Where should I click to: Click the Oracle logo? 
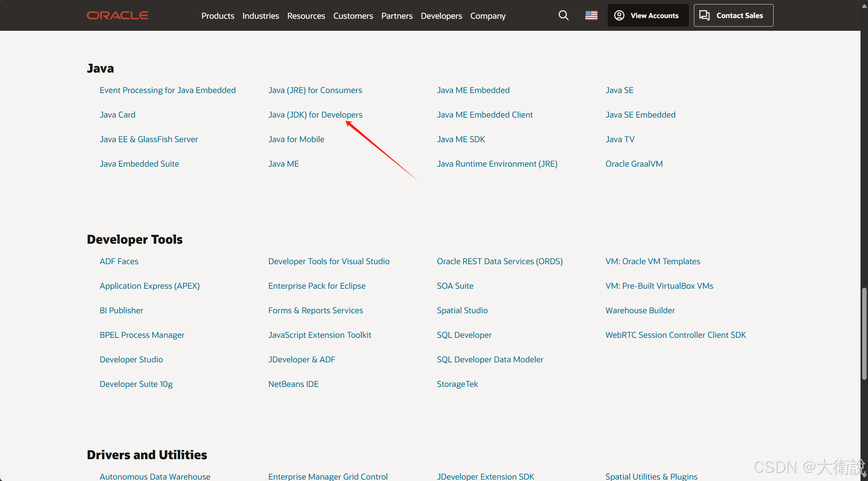(x=118, y=16)
